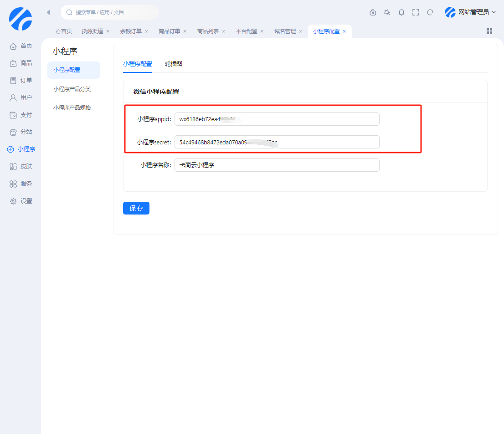Close the 货源渠道 tab

coord(108,31)
